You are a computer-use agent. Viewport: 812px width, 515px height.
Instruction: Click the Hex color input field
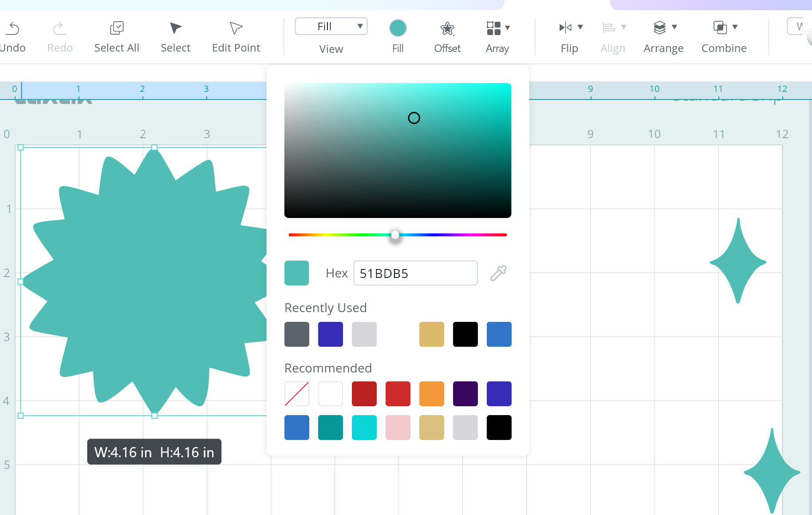pos(415,273)
